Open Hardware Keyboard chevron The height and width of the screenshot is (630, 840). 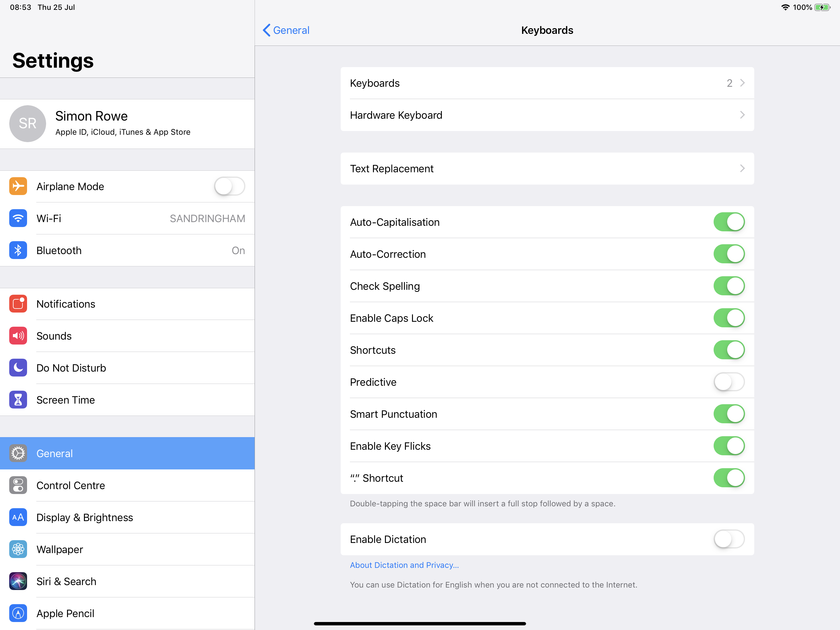(x=742, y=115)
